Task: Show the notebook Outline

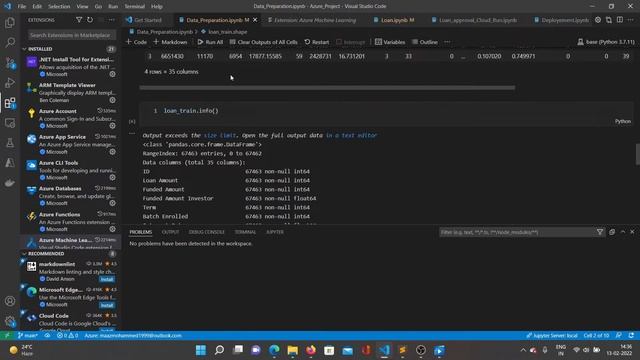Action: 424,42
